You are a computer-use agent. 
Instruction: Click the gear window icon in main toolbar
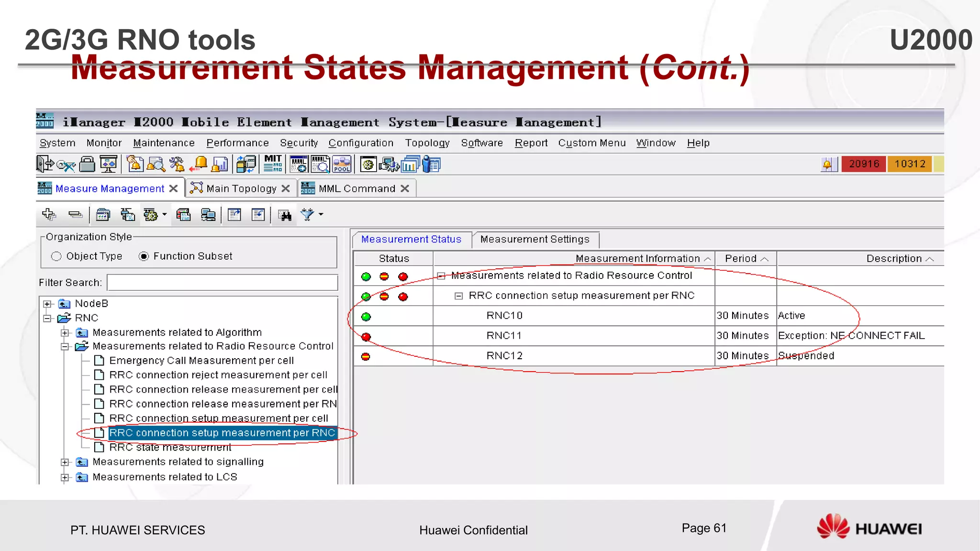(368, 164)
